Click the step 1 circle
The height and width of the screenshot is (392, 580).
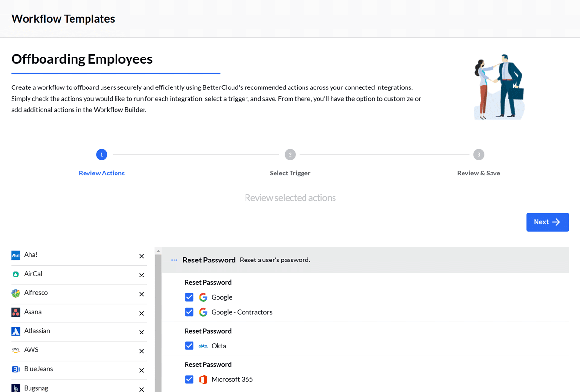[101, 155]
